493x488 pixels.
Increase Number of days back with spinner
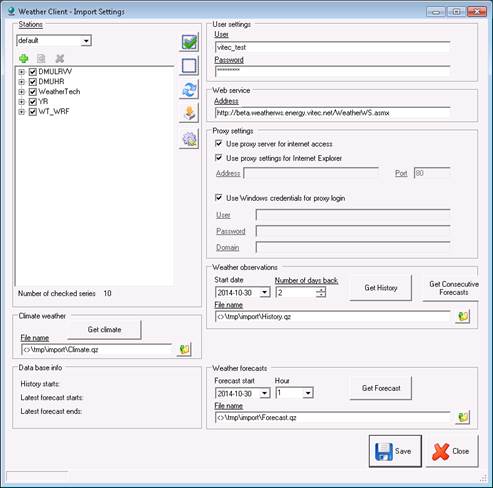point(321,290)
